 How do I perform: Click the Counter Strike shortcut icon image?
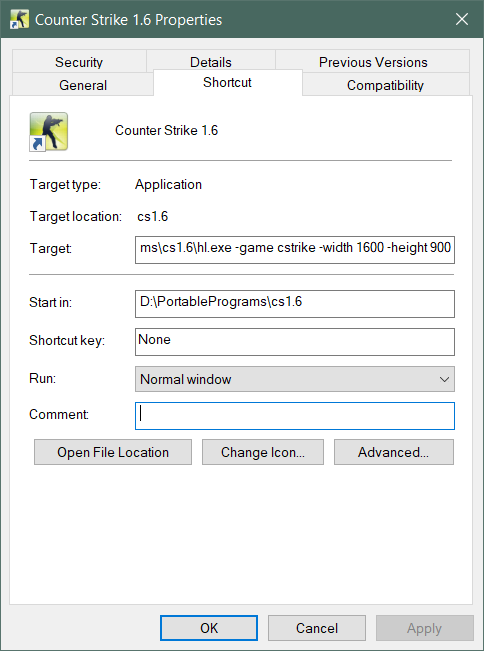(49, 131)
